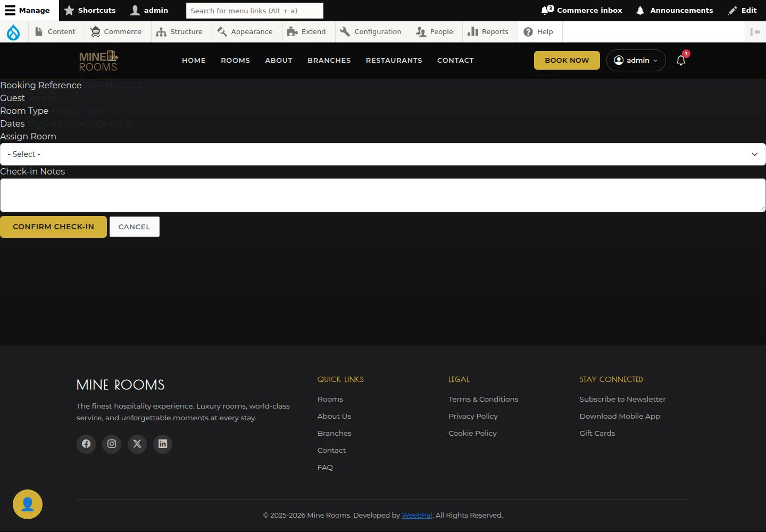Click the Drupal drop logo icon
Viewport: 766px width, 532px height.
pyautogui.click(x=13, y=32)
